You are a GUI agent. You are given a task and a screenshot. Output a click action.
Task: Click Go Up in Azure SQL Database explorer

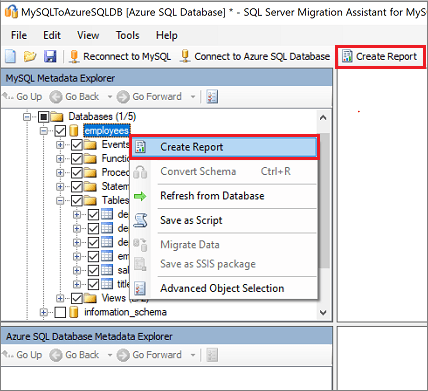pos(23,355)
